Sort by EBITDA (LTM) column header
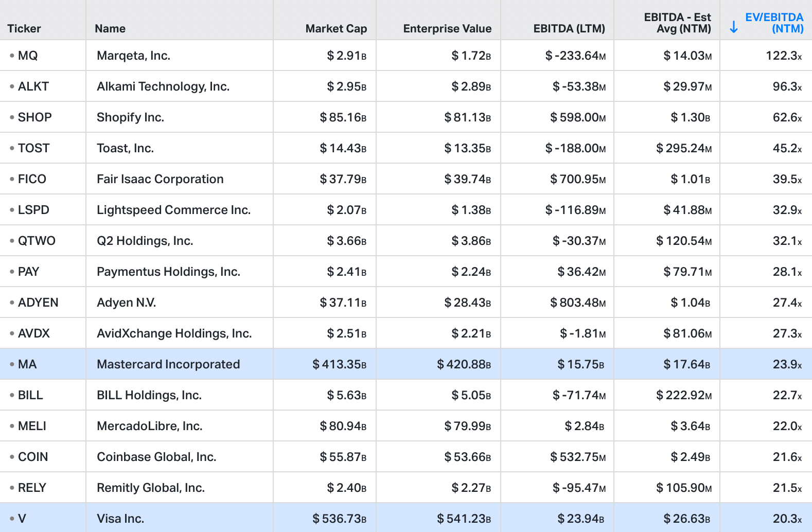The image size is (812, 532). tap(569, 29)
